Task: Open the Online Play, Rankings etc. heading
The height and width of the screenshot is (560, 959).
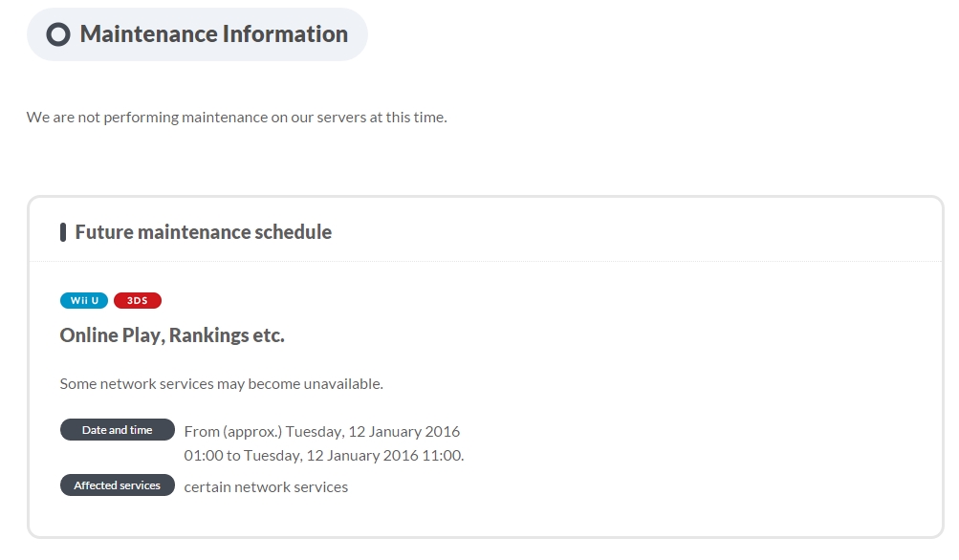Action: click(x=172, y=335)
